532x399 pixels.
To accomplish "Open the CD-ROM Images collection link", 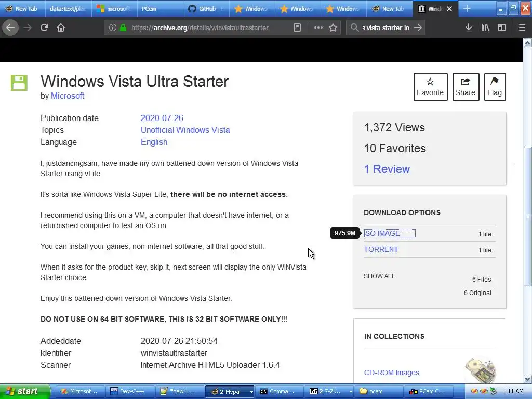I will (x=392, y=373).
